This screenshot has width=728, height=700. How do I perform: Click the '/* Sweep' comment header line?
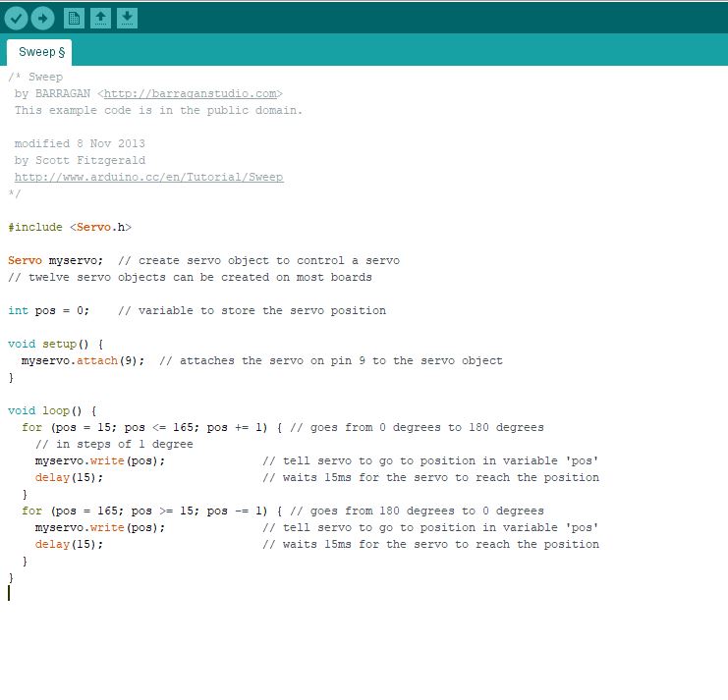pyautogui.click(x=35, y=77)
